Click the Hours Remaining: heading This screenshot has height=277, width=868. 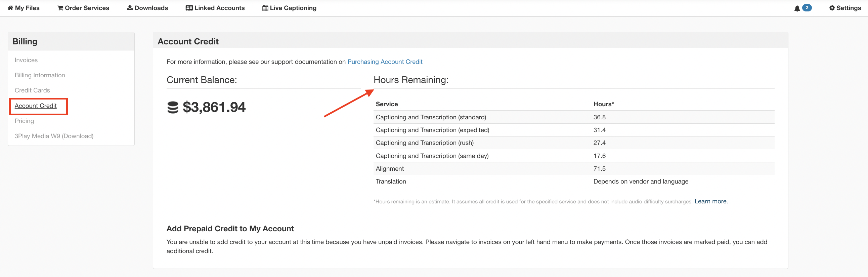pos(411,80)
